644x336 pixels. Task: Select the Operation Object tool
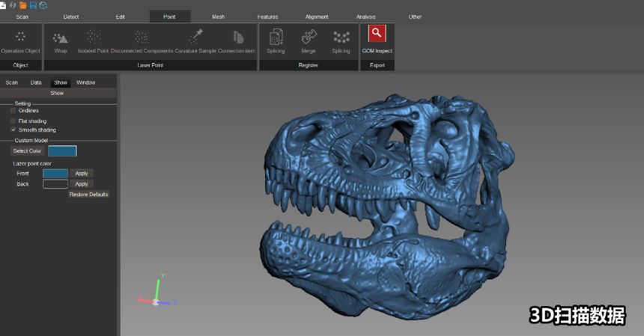pos(20,42)
